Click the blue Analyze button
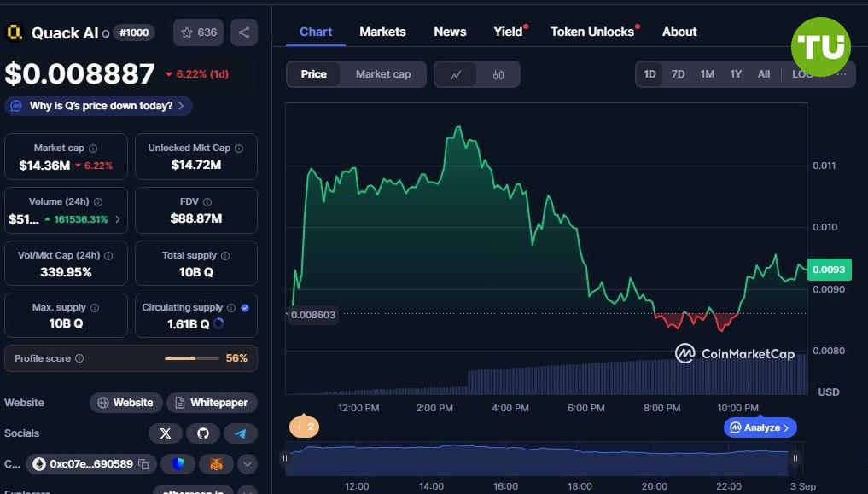Viewport: 868px width, 494px height. click(760, 427)
